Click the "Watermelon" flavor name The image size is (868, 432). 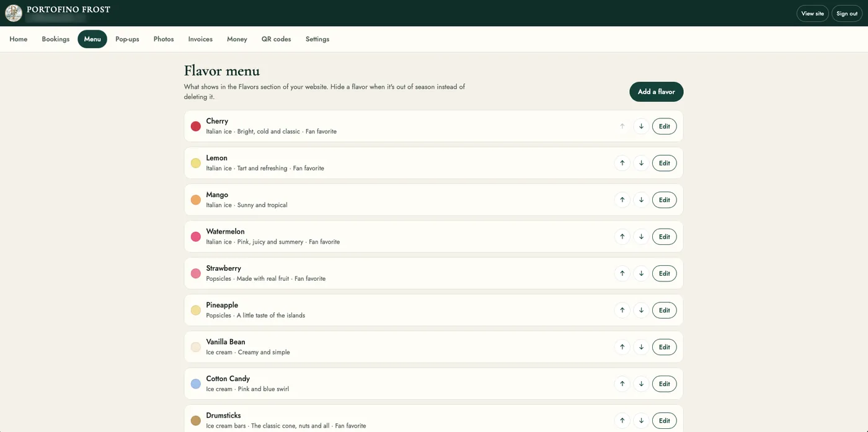click(x=225, y=231)
